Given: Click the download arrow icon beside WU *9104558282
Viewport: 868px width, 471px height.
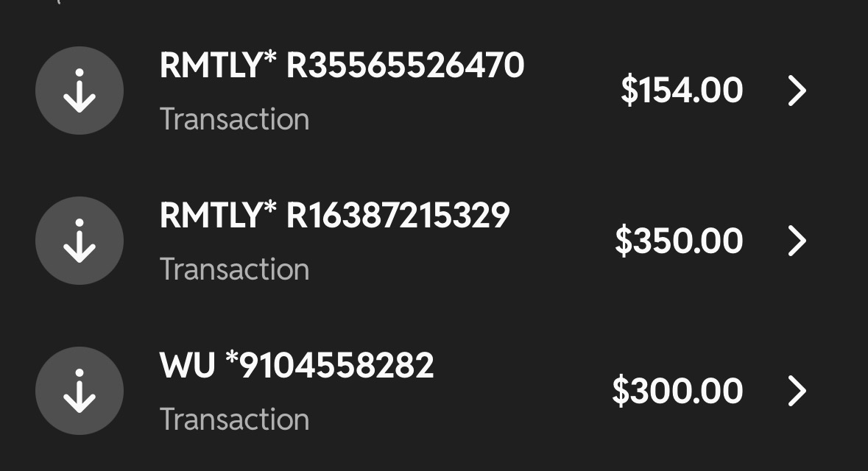Looking at the screenshot, I should 80,391.
